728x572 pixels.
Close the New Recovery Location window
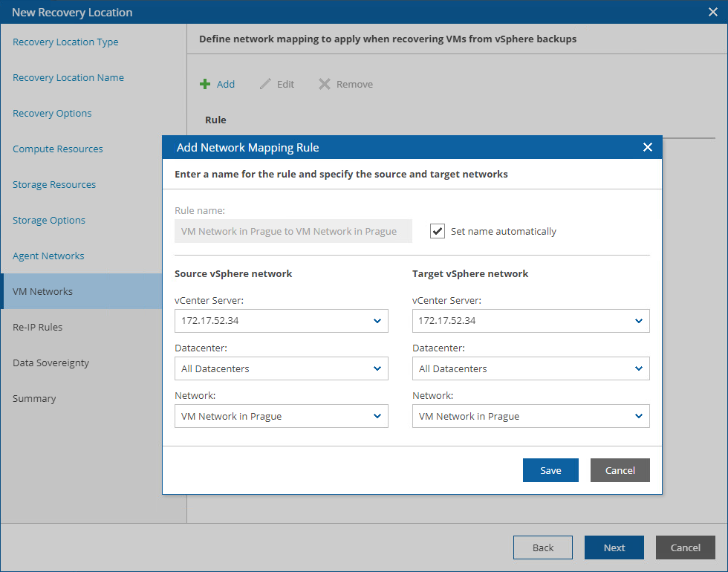(x=713, y=12)
